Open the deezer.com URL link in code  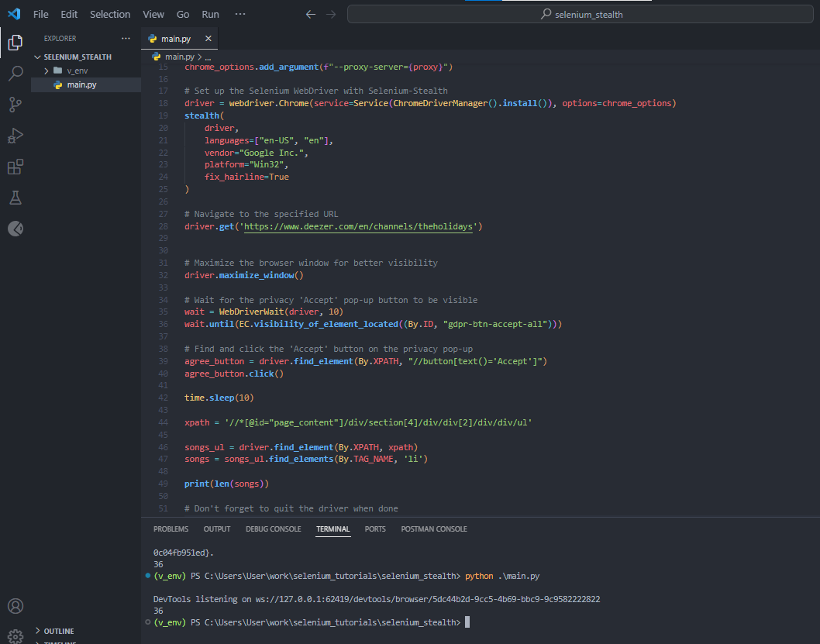pyautogui.click(x=358, y=226)
